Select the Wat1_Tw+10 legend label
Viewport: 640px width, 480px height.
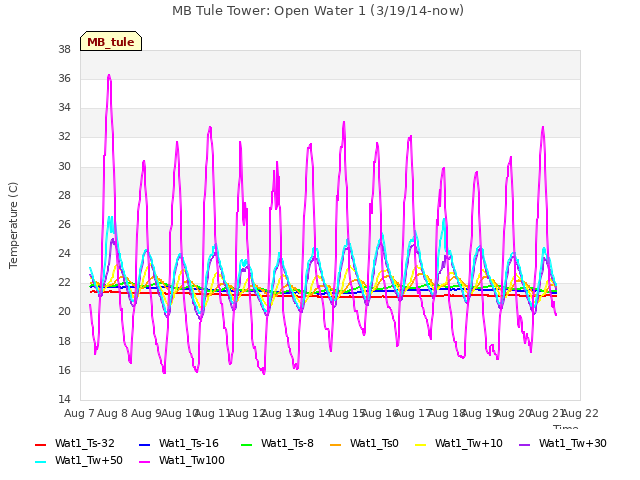[469, 444]
